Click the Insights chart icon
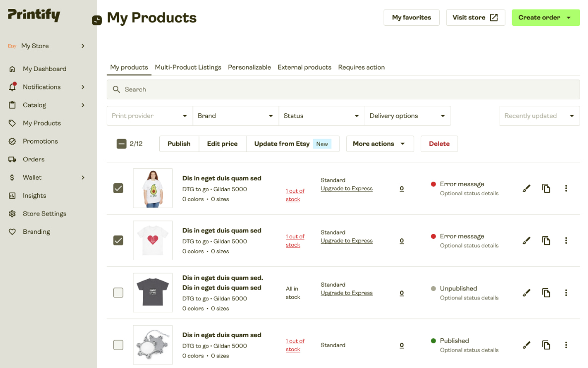This screenshot has width=588, height=368. pyautogui.click(x=12, y=196)
